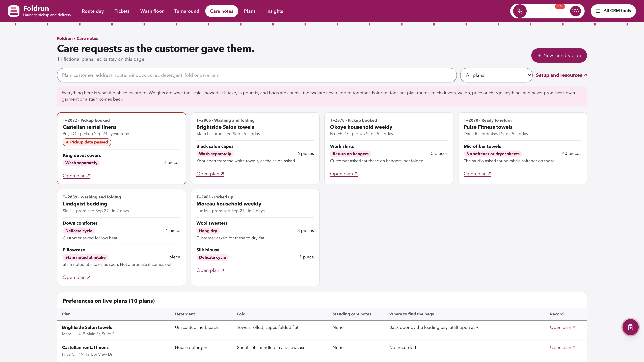Open the Setup and resources link
The width and height of the screenshot is (644, 362).
pyautogui.click(x=561, y=75)
